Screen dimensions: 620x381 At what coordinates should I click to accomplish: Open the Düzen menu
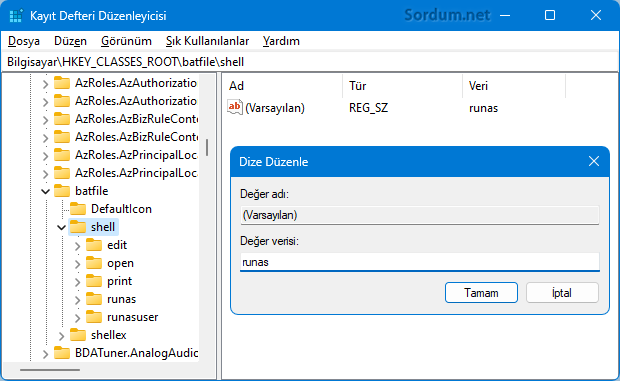click(x=70, y=41)
